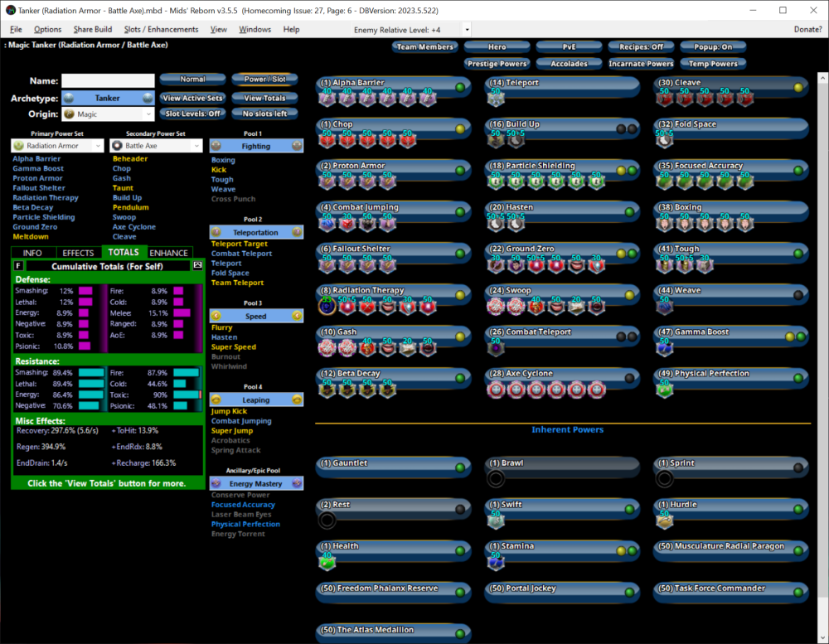The height and width of the screenshot is (644, 829).
Task: Click the enhancement slot icon under Teleport
Action: pyautogui.click(x=496, y=99)
